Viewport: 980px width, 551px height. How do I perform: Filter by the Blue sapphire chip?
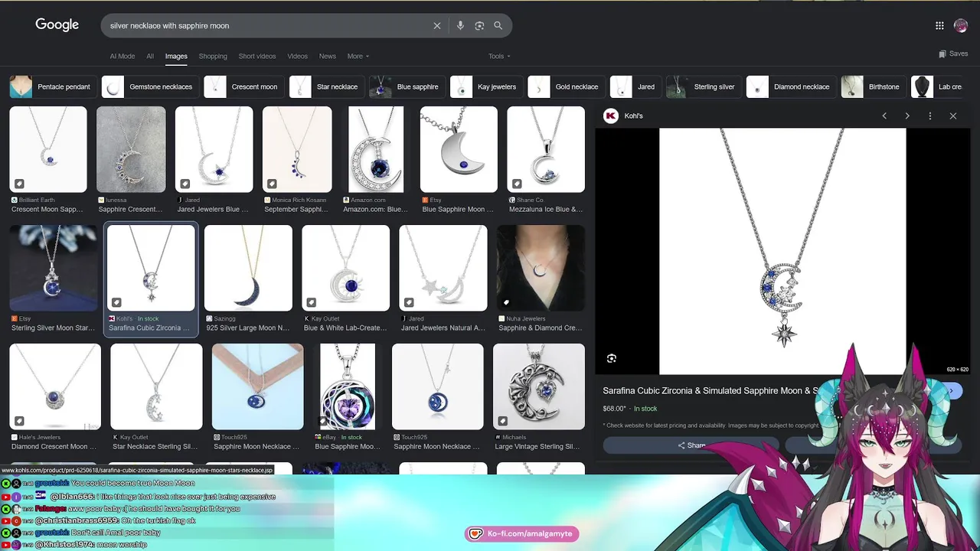pos(407,86)
